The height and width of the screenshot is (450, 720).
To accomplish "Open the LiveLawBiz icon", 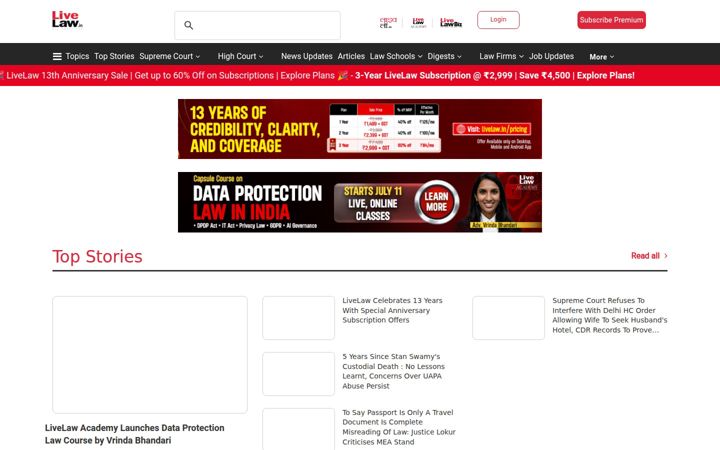I will coord(451,22).
